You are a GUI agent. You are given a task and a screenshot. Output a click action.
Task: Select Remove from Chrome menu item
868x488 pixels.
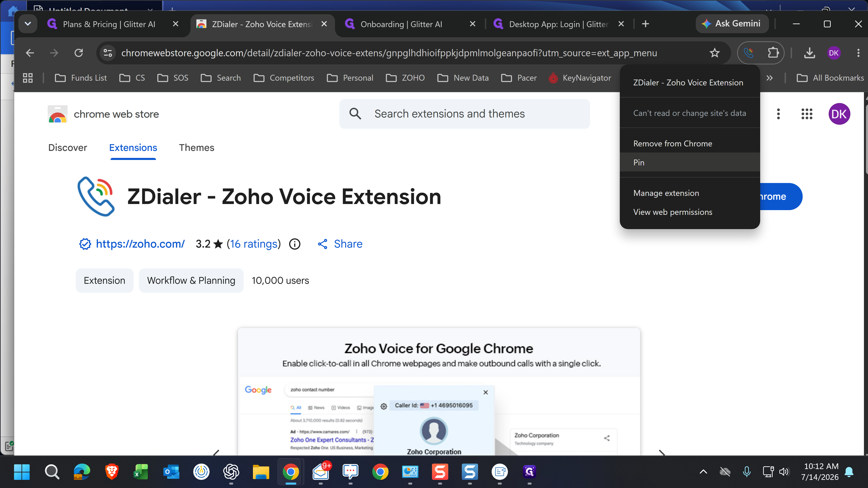[x=690, y=143]
